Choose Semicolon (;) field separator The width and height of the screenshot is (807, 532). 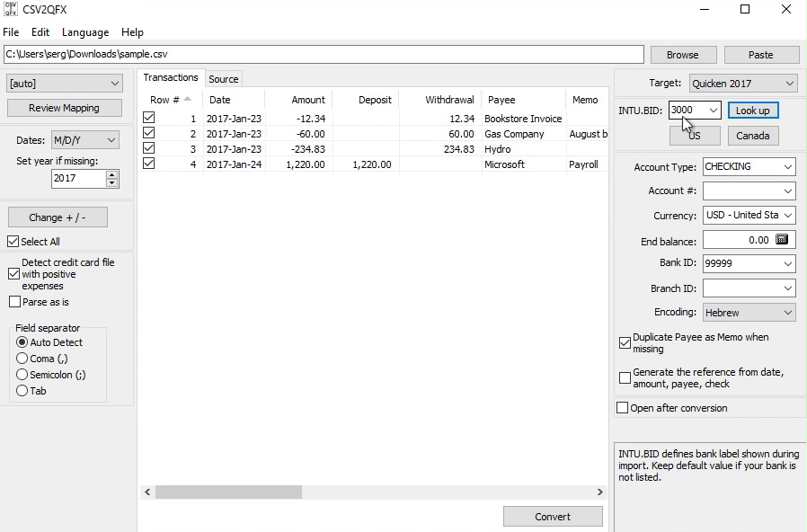(22, 375)
